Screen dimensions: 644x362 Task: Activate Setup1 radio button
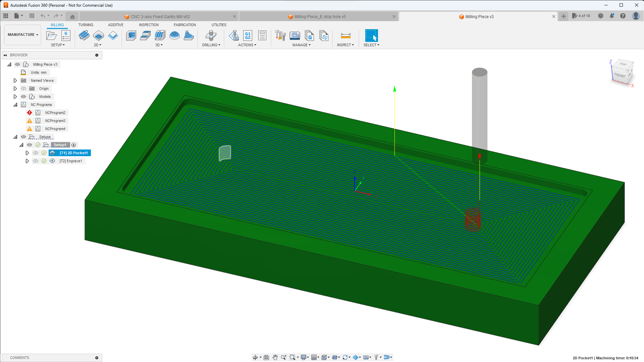[x=74, y=145]
